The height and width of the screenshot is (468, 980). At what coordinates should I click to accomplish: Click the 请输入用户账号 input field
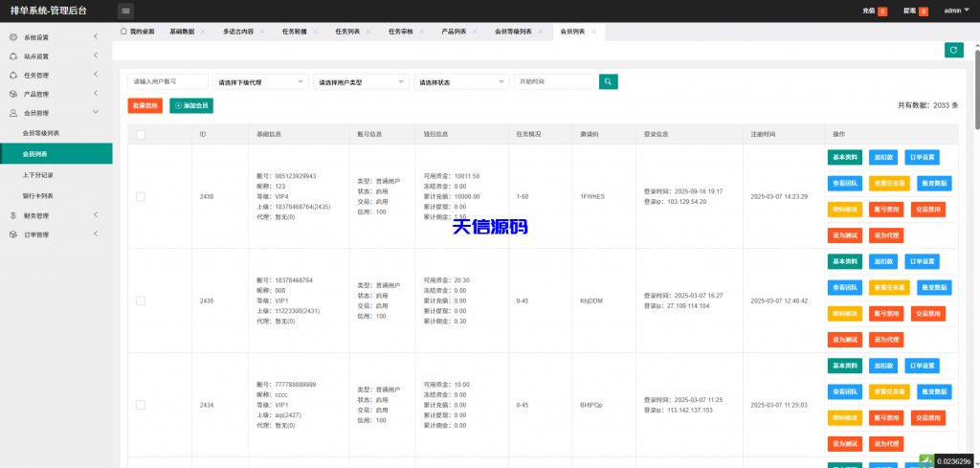167,82
